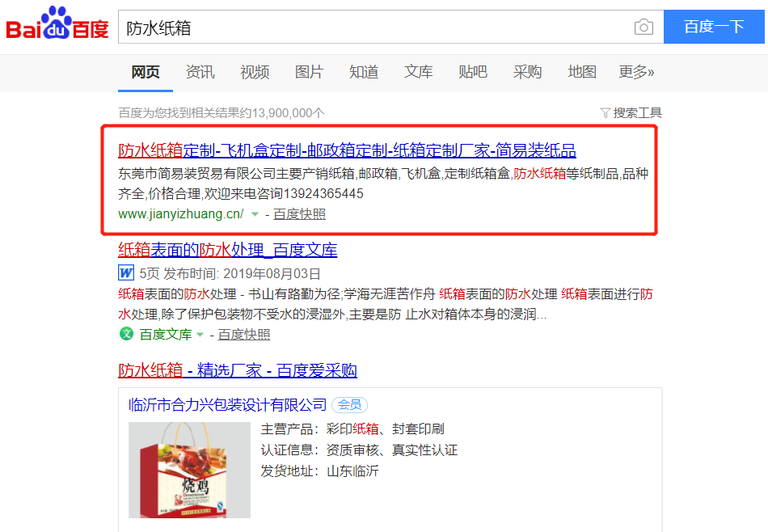The image size is (768, 532).
Task: Click the camera image search icon
Action: 644,27
